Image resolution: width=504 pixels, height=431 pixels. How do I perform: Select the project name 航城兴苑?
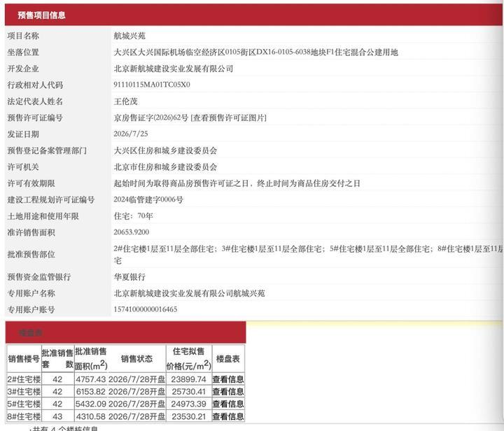coord(129,36)
